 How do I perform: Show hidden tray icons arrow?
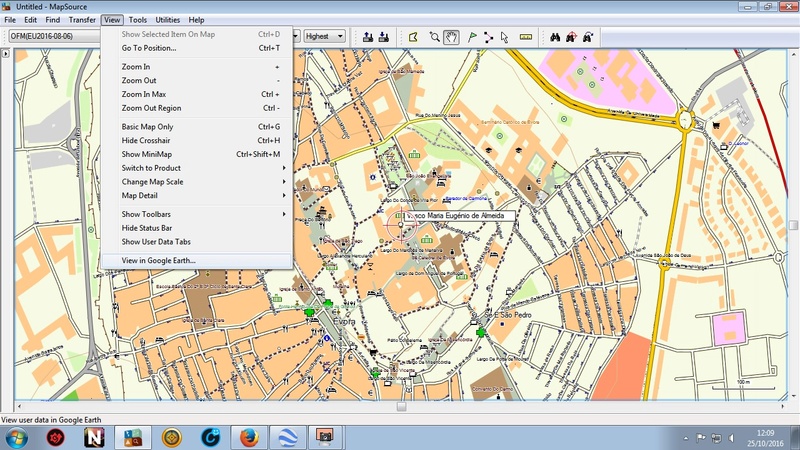686,438
